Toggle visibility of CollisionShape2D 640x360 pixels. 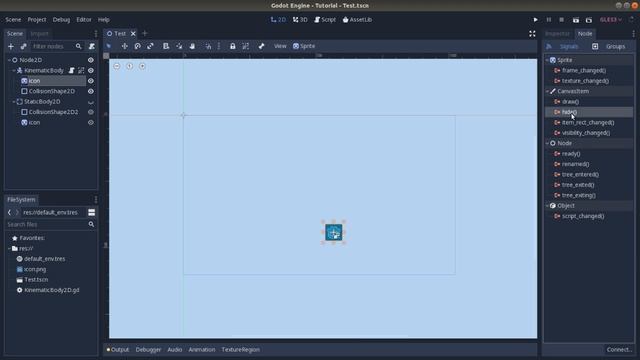tap(91, 91)
